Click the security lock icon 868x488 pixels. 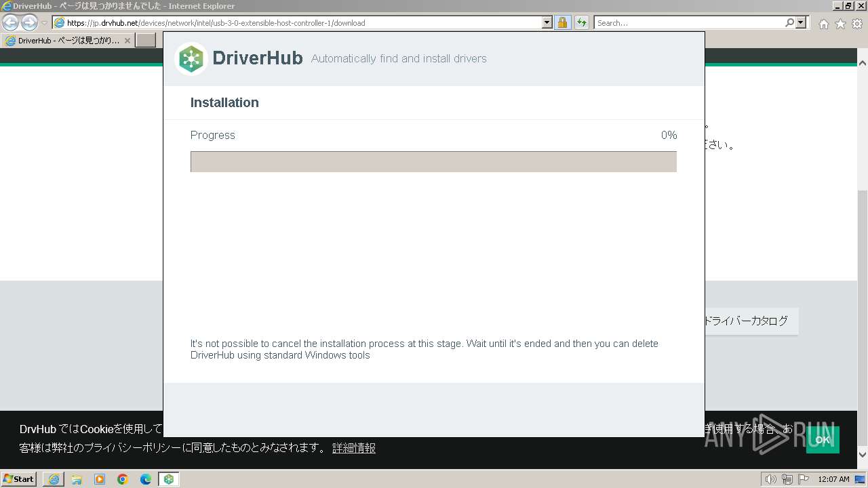[x=562, y=22]
